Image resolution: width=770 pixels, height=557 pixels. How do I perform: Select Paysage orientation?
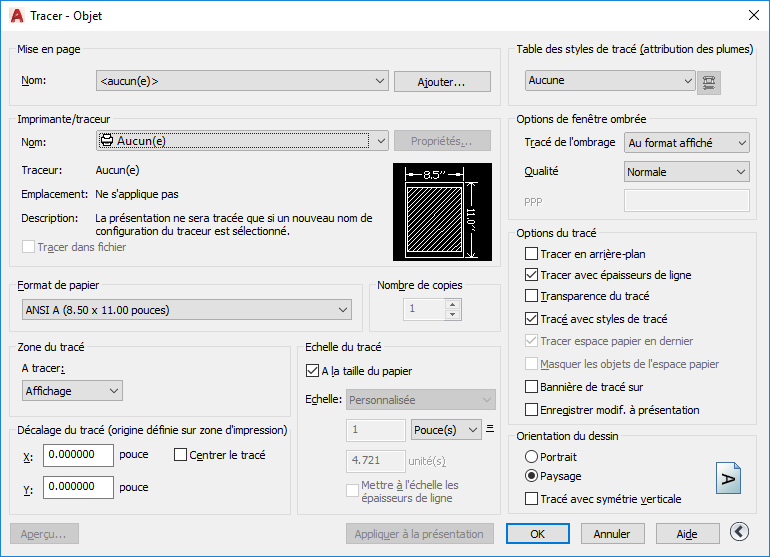(x=531, y=476)
